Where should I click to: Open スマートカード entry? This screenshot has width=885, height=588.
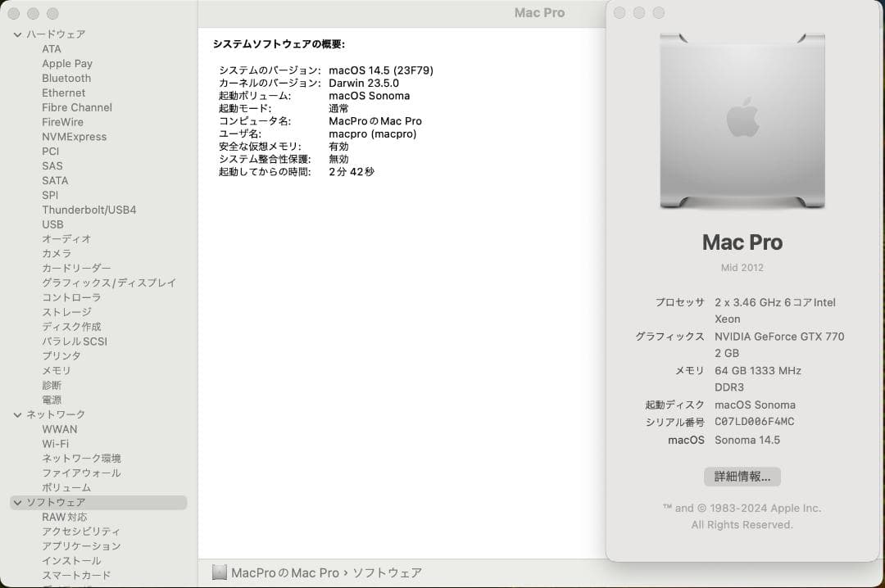click(x=76, y=576)
